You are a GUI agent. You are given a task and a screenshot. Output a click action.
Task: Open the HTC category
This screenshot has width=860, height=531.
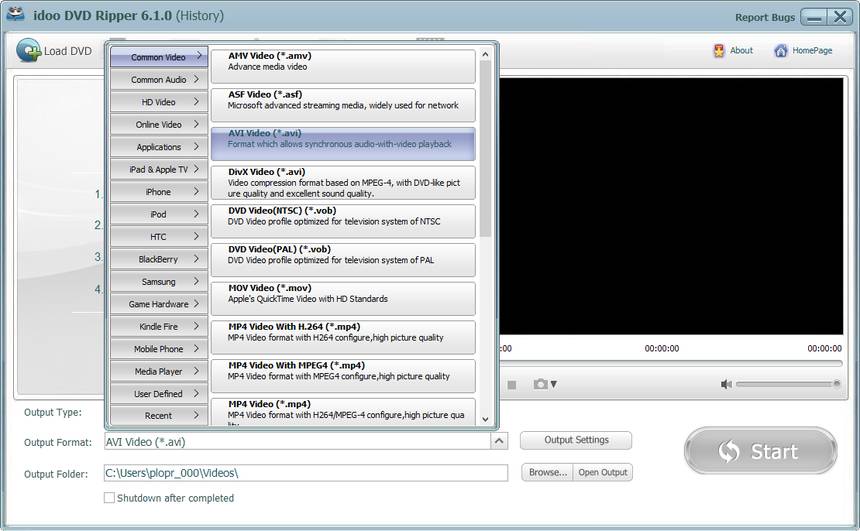[x=159, y=237]
